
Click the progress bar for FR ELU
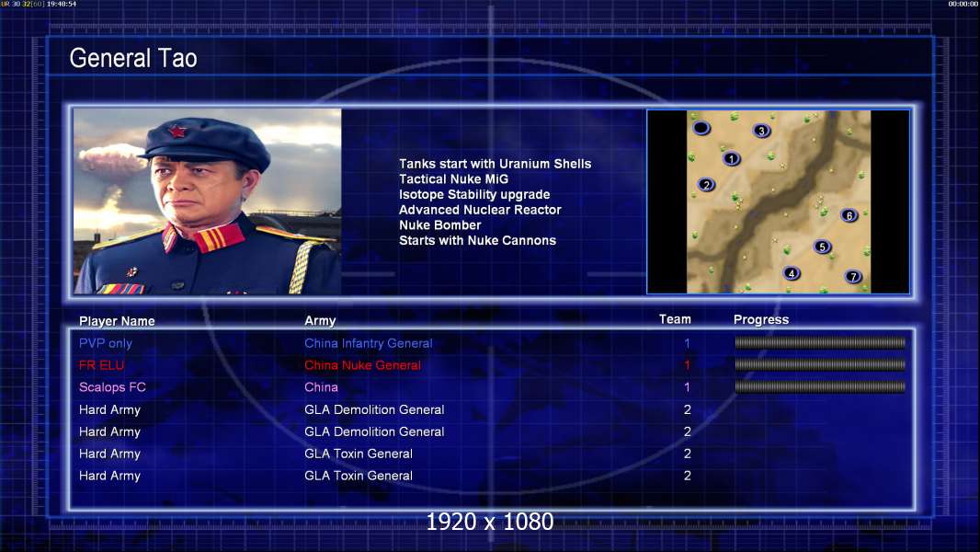coord(820,364)
